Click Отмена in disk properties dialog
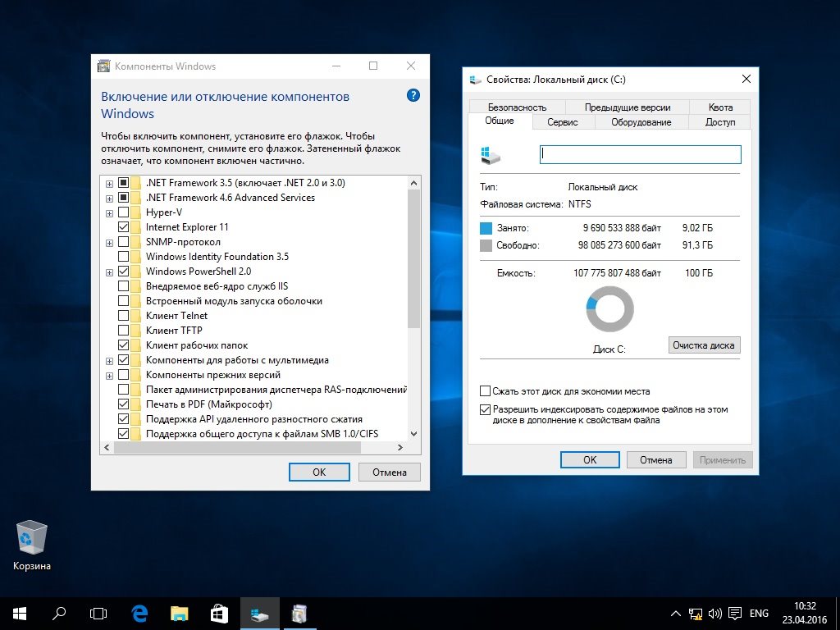The image size is (840, 630). (x=655, y=459)
